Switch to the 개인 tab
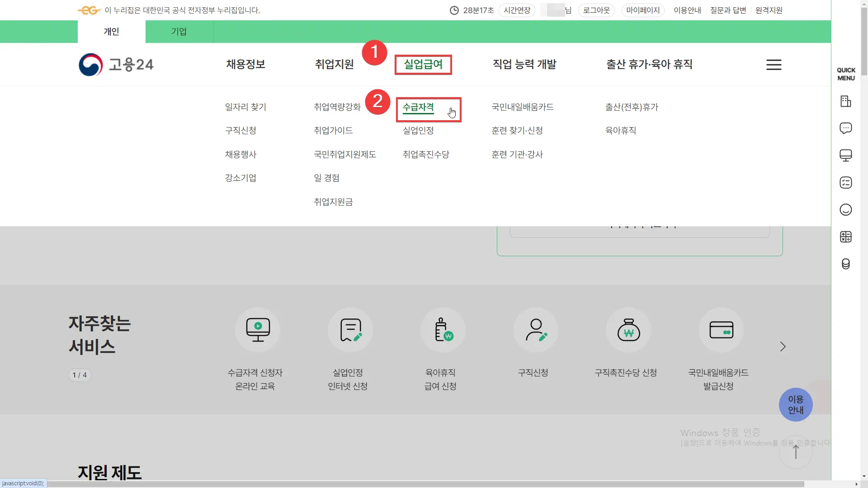868x488 pixels. 112,32
